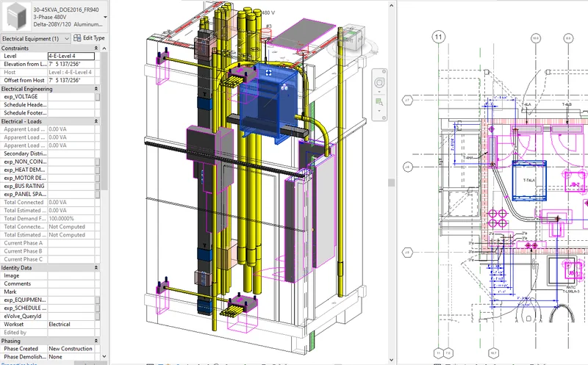Click the small button beside exp_HEAT DEM
This screenshot has width=588, height=365.
[98, 170]
